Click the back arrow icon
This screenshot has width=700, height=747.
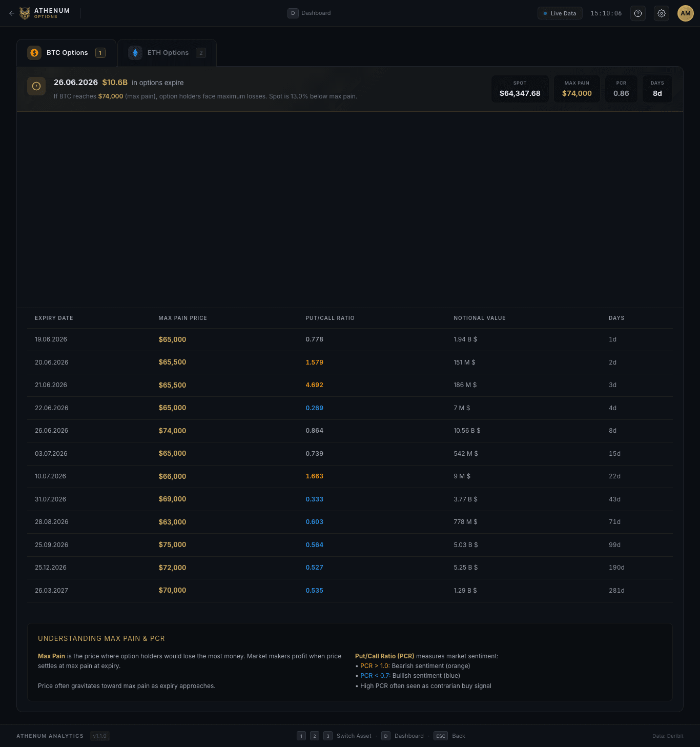[11, 13]
